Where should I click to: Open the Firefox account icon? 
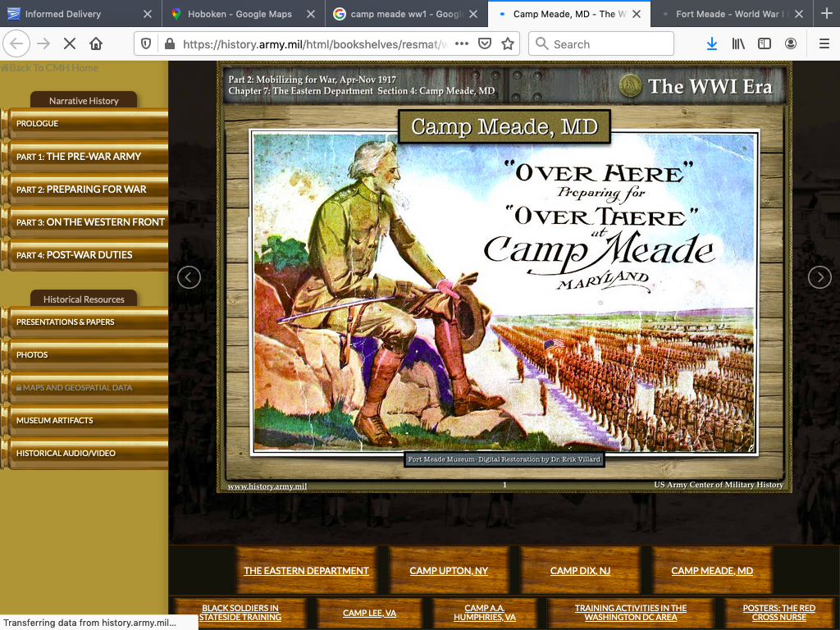click(x=791, y=44)
